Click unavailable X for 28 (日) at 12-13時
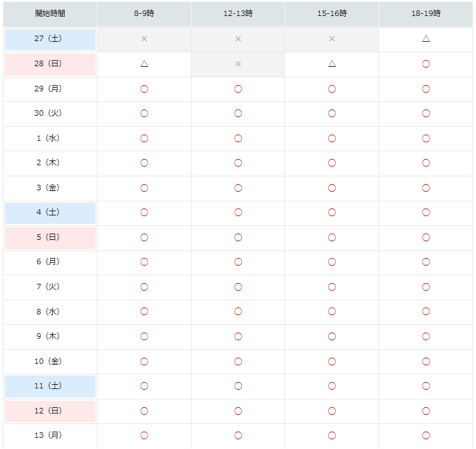Image resolution: width=476 pixels, height=449 pixels. [x=238, y=64]
